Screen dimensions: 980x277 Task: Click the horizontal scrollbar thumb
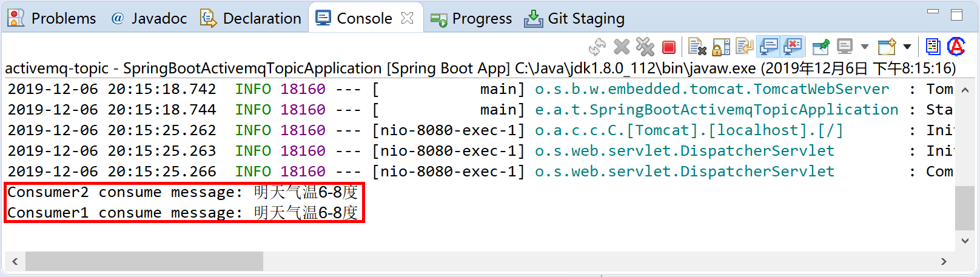click(x=144, y=261)
